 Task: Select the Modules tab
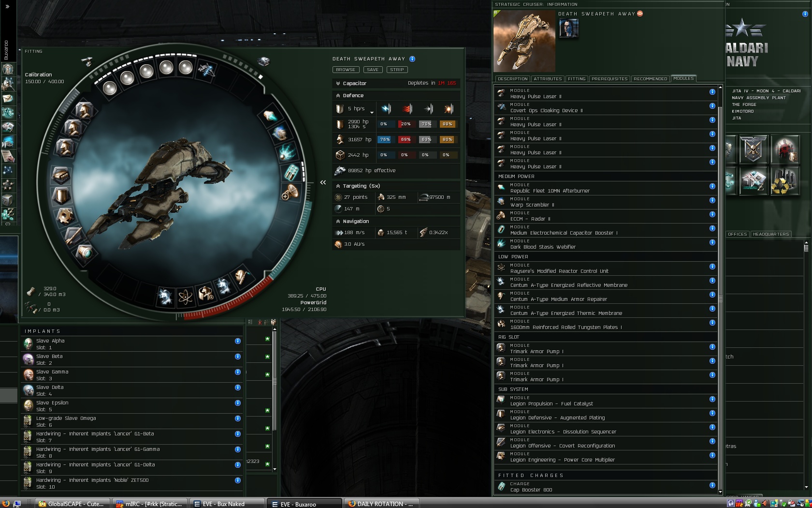[683, 78]
